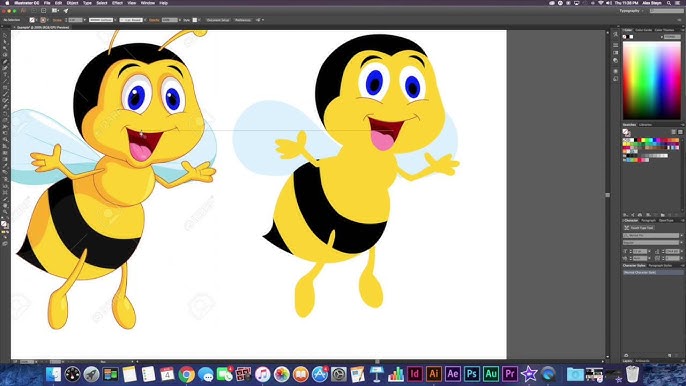Image resolution: width=686 pixels, height=386 pixels.
Task: Switch to the Libraries tab
Action: (x=645, y=125)
